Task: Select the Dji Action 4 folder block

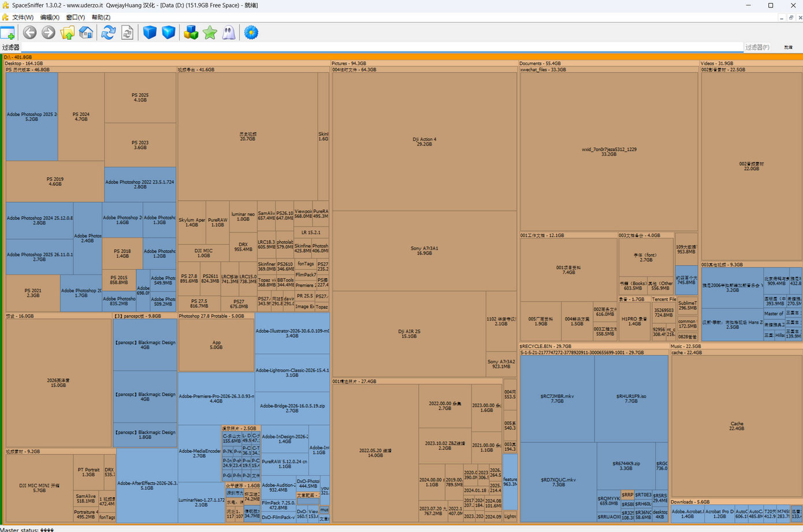Action: tap(425, 142)
